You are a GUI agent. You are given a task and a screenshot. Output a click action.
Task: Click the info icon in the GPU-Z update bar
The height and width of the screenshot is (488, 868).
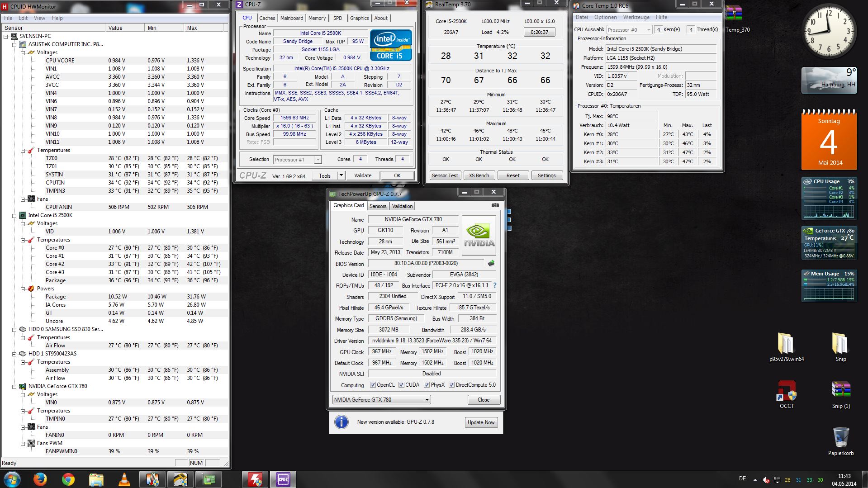tap(341, 422)
